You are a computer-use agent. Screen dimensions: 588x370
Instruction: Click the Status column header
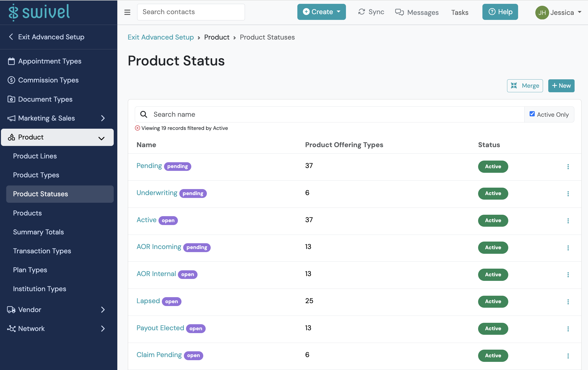pos(489,145)
